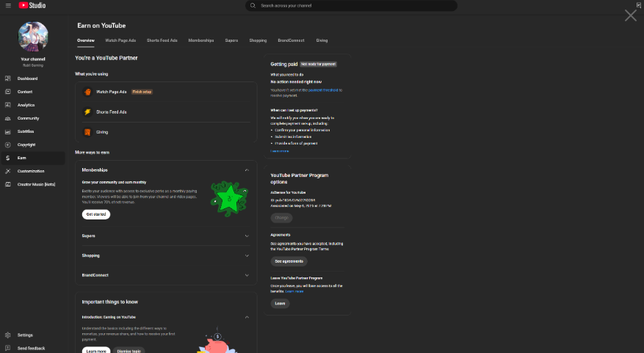Click the Subtitles sidebar icon
644x353 pixels.
click(8, 131)
